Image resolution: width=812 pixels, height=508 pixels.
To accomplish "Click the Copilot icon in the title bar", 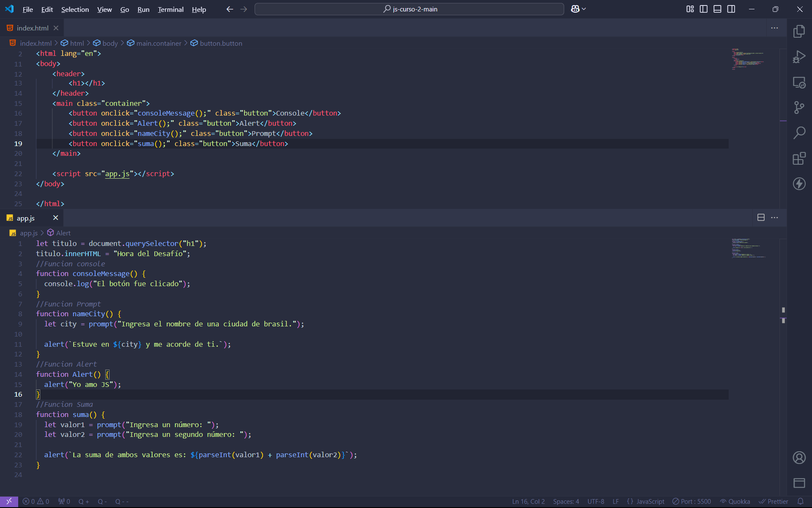I will [575, 9].
